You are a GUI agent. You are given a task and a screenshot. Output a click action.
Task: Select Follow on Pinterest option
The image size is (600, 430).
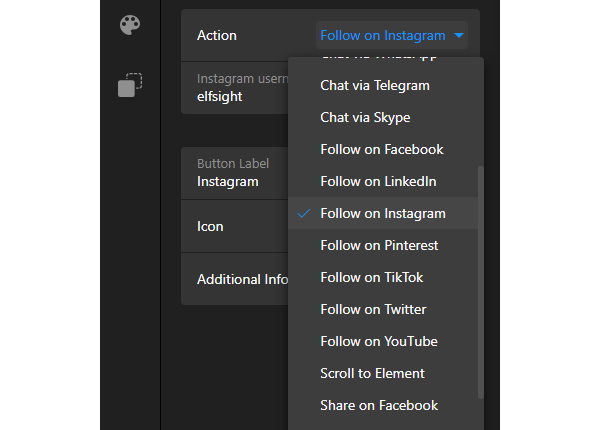click(x=379, y=245)
